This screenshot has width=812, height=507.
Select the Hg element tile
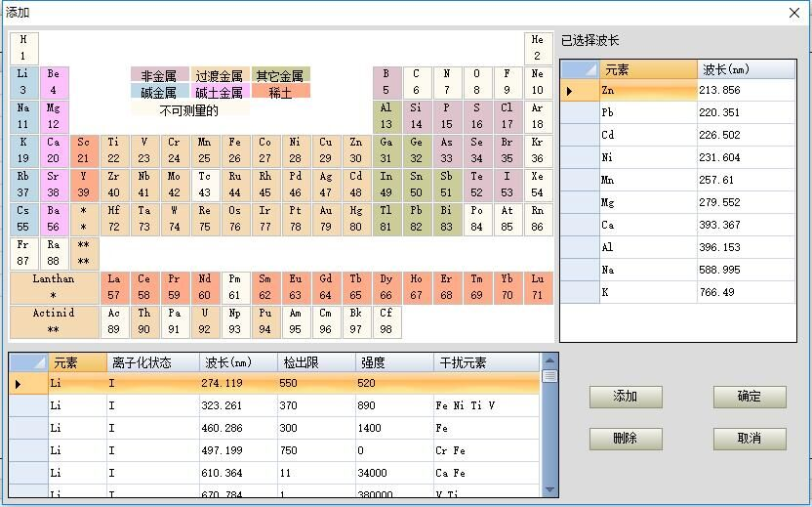(x=355, y=218)
